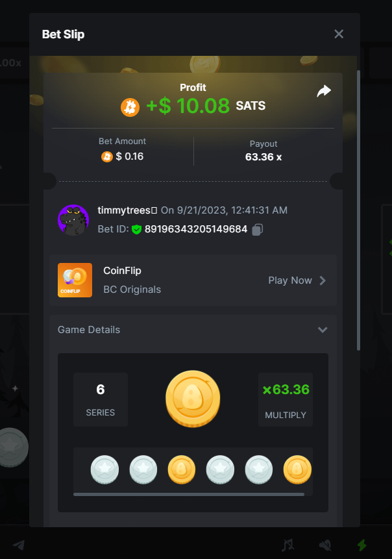The width and height of the screenshot is (392, 559).
Task: Click the large gold coin in Game Details
Action: pos(193,399)
